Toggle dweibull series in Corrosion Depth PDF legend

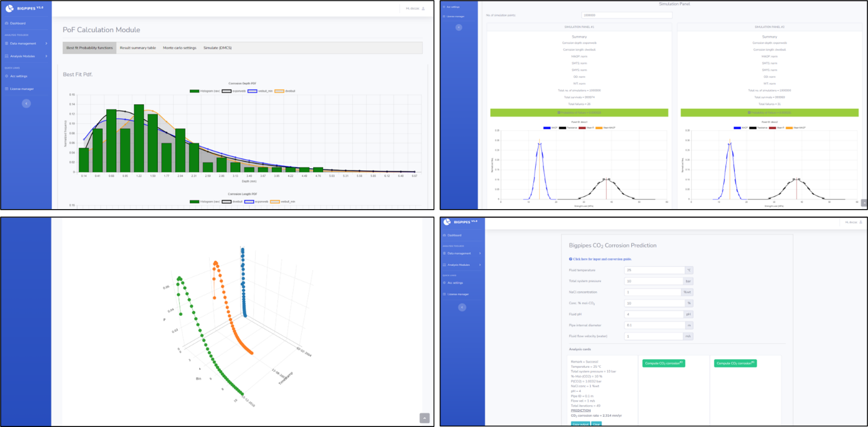280,91
